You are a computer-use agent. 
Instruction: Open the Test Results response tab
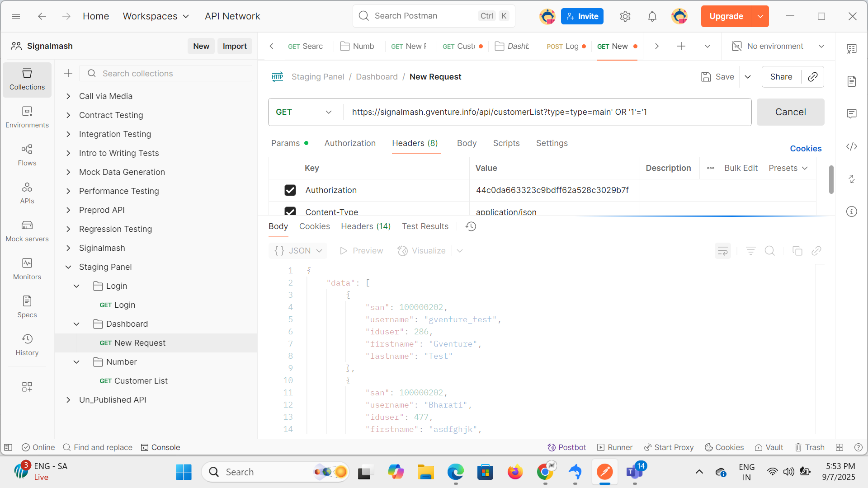[425, 226]
